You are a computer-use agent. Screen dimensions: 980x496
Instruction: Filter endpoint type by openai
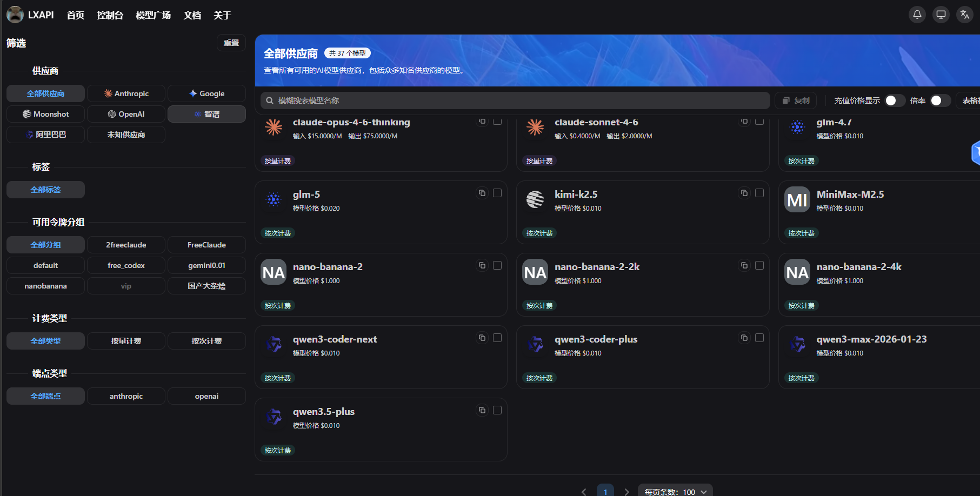tap(206, 396)
